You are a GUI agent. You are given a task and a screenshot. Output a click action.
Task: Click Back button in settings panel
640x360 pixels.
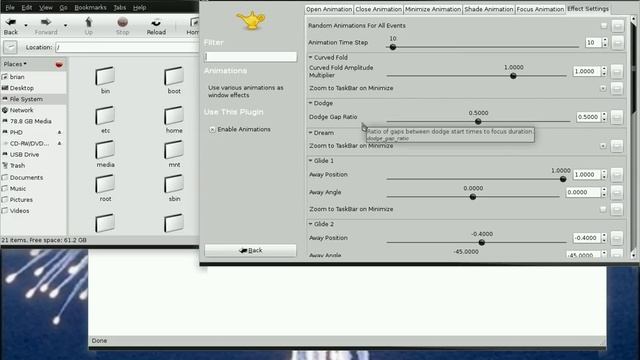click(x=251, y=251)
